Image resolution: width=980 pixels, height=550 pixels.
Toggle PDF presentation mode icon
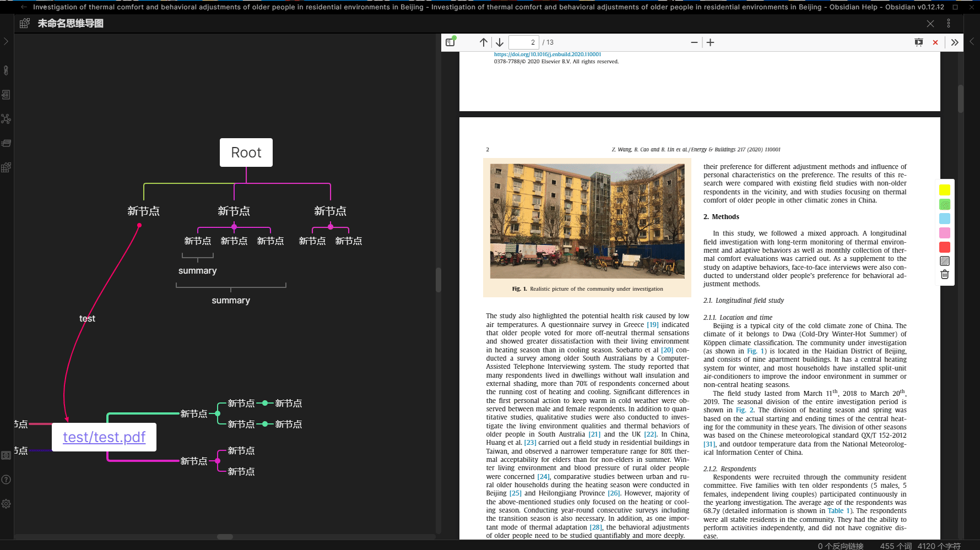click(x=919, y=42)
